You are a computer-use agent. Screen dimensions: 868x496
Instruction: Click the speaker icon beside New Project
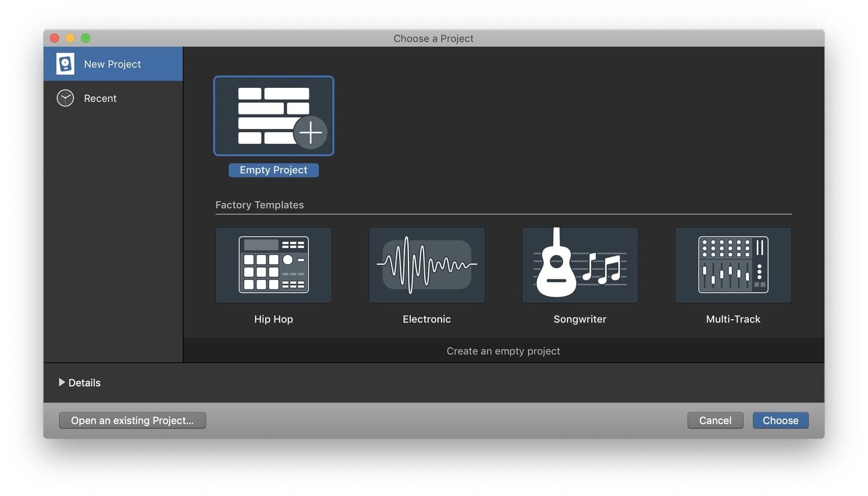(x=65, y=64)
